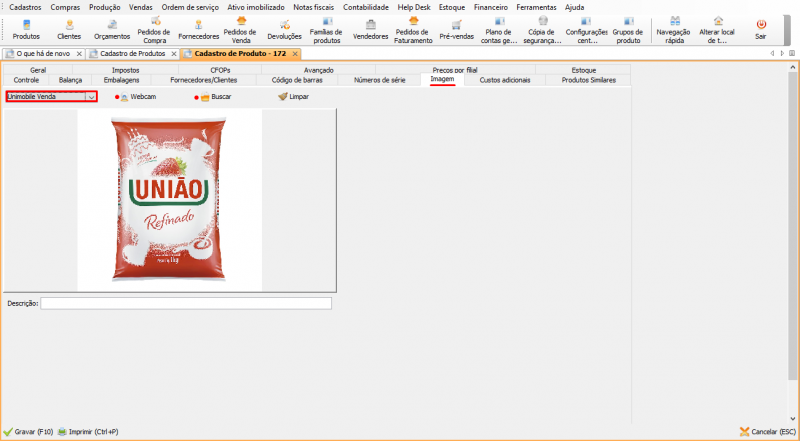800x441 pixels.
Task: Expand the Unimobile Venda dropdown
Action: (91, 96)
